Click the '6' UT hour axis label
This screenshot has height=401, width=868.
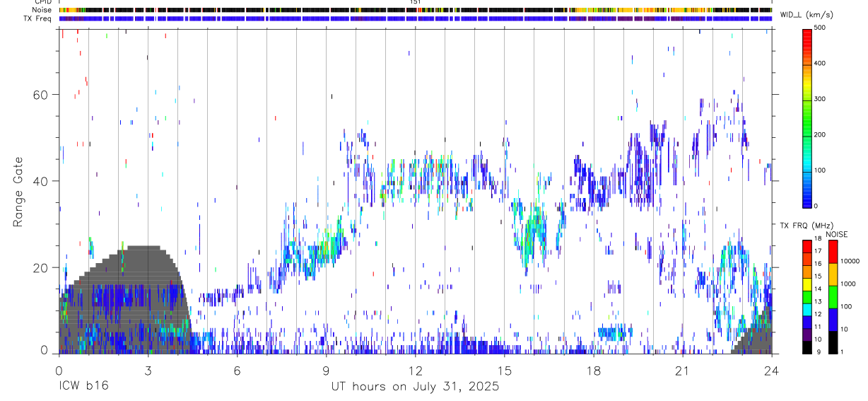coord(237,371)
